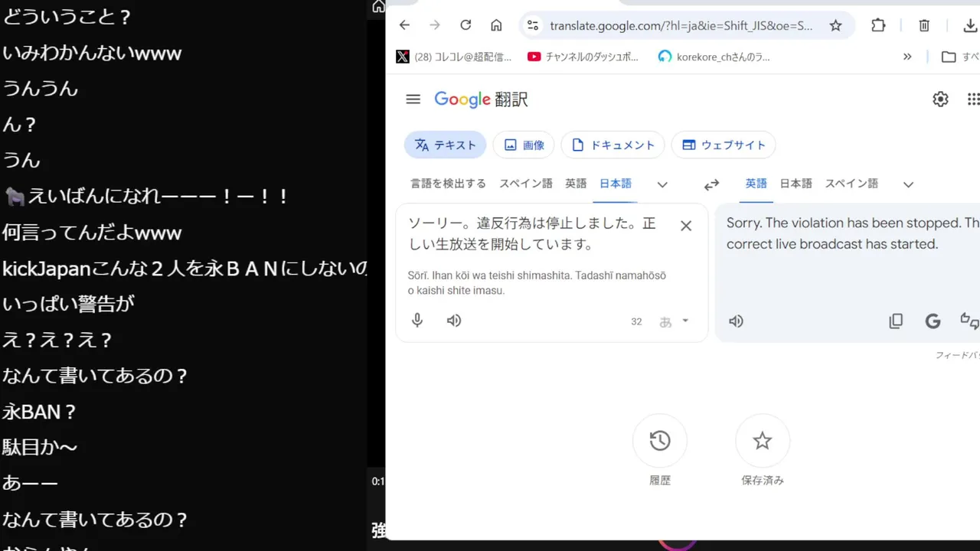Click the Google 翻訳 logo
Screen dimensions: 980x551
(x=481, y=99)
